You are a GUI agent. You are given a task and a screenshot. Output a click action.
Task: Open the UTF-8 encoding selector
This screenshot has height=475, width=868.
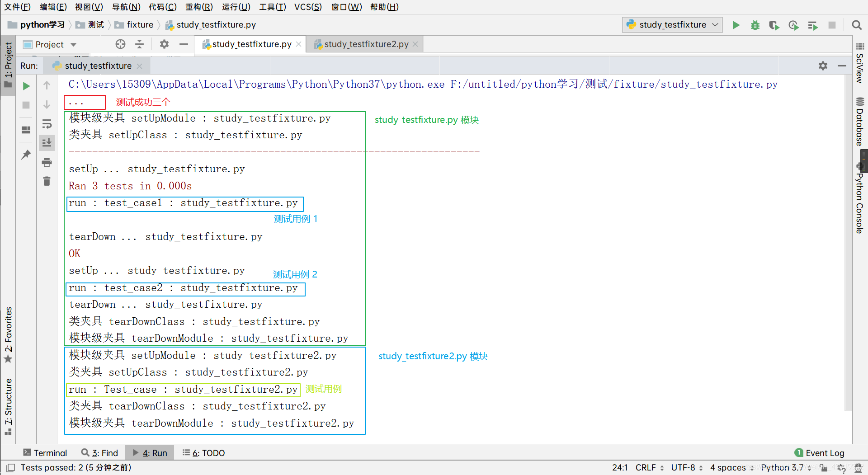687,467
